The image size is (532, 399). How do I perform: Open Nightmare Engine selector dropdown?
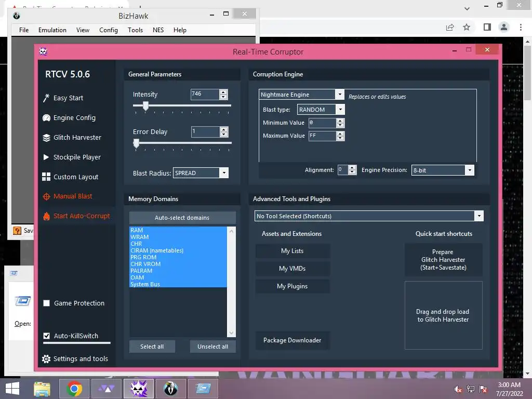point(339,95)
